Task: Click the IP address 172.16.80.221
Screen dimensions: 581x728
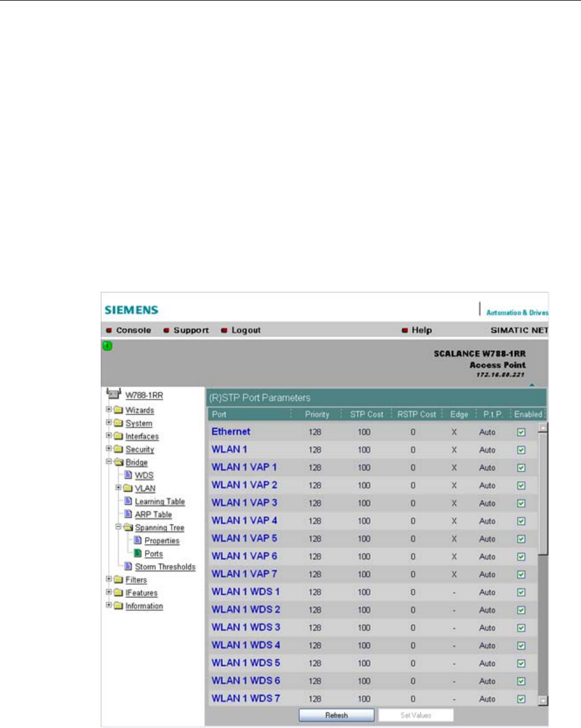Action: coord(501,374)
